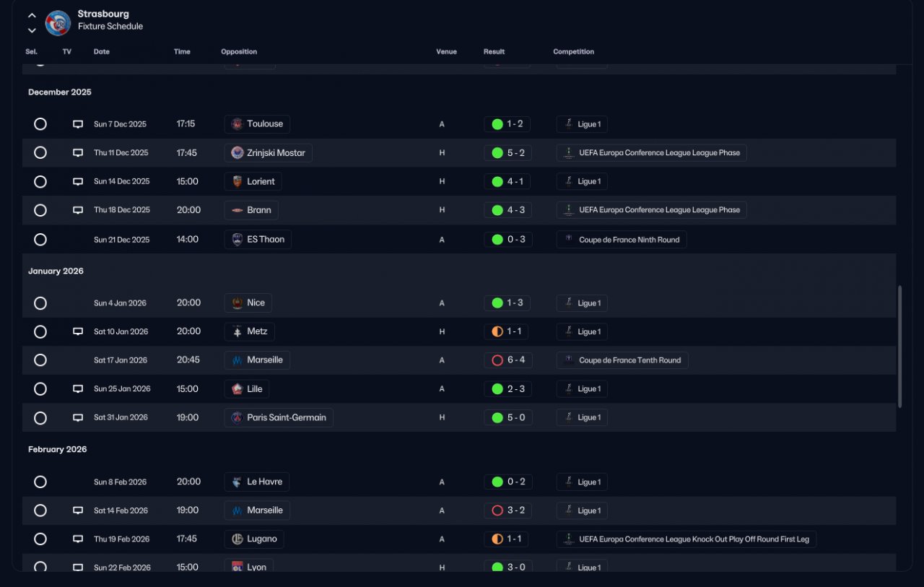Click the Ligue 1 logo in Nice row
The width and height of the screenshot is (924, 587).
(569, 303)
